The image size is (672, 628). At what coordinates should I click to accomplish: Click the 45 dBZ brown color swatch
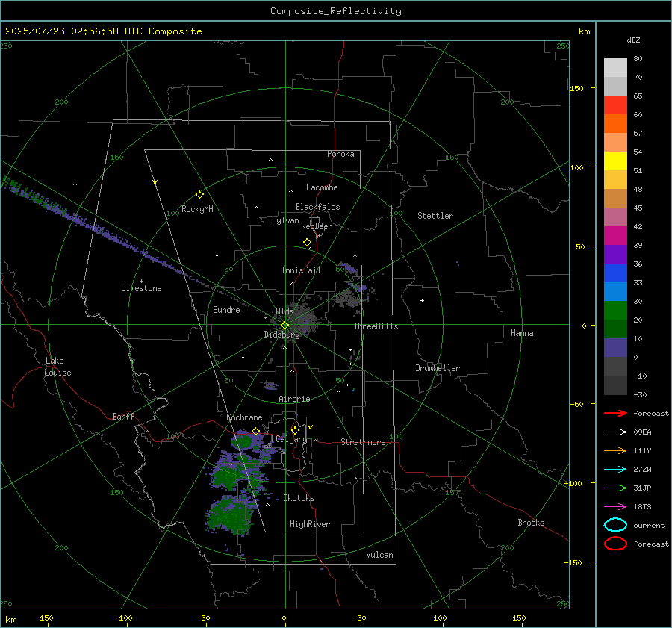[x=615, y=199]
